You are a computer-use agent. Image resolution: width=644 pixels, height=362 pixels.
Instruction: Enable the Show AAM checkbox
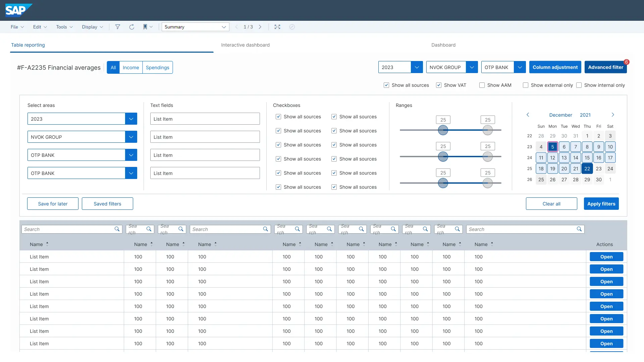(482, 85)
